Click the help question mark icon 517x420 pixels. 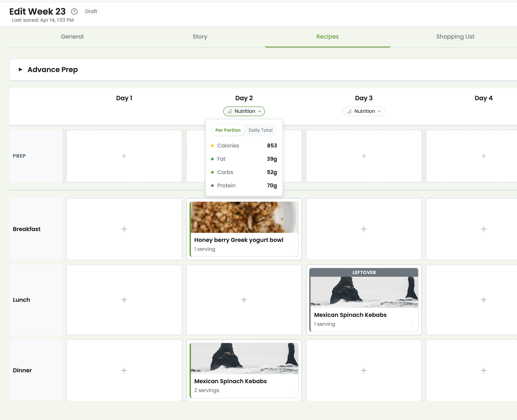[x=74, y=11]
